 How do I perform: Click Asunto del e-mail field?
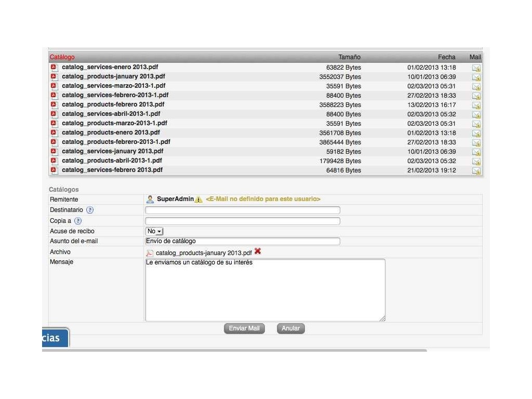tap(243, 241)
